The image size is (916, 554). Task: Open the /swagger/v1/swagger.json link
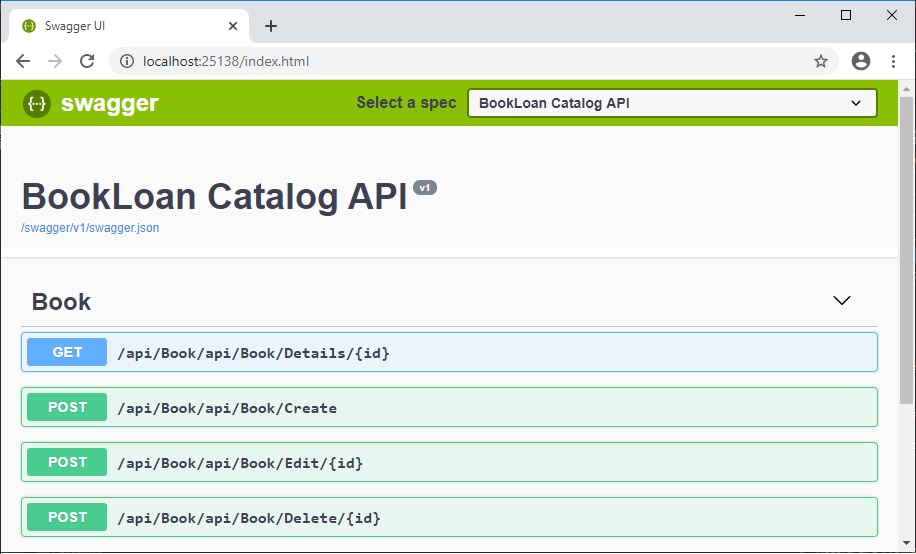click(90, 227)
